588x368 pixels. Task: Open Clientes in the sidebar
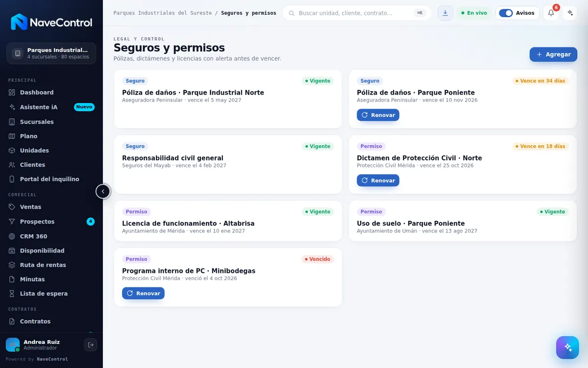click(51, 165)
